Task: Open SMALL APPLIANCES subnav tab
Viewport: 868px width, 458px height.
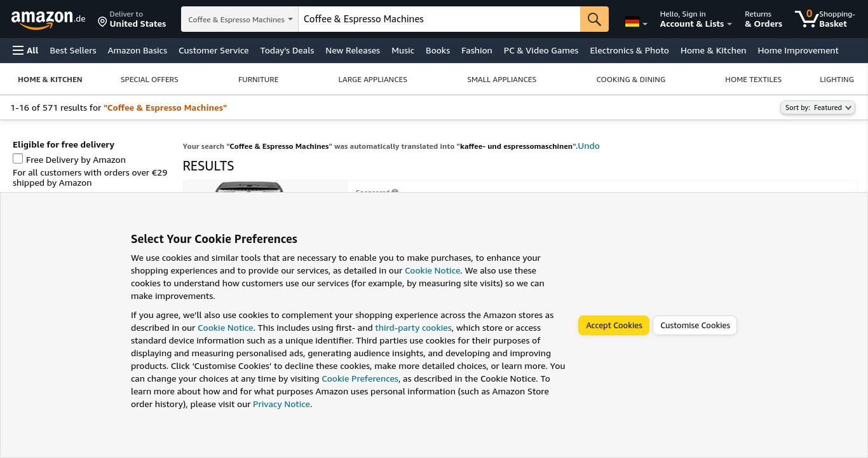Action: pyautogui.click(x=501, y=80)
